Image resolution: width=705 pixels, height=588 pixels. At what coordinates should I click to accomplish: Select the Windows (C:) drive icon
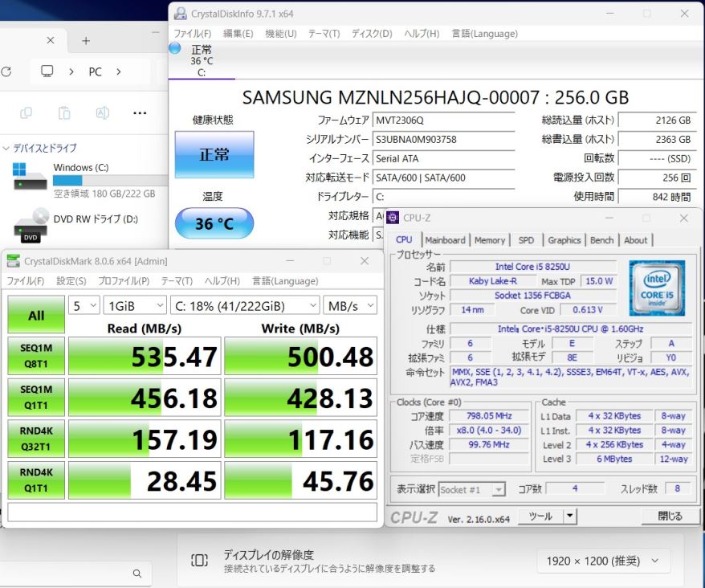click(30, 177)
